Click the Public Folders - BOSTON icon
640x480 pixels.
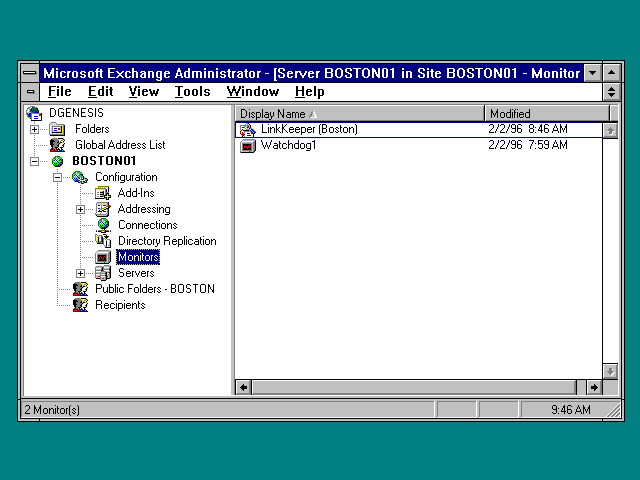(x=80, y=289)
